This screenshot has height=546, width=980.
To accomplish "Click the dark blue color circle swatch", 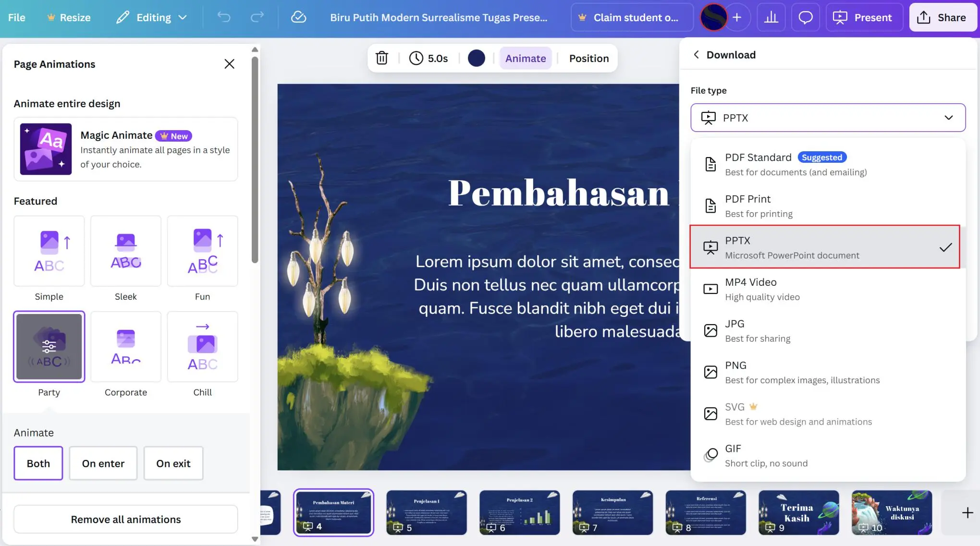I will (477, 58).
